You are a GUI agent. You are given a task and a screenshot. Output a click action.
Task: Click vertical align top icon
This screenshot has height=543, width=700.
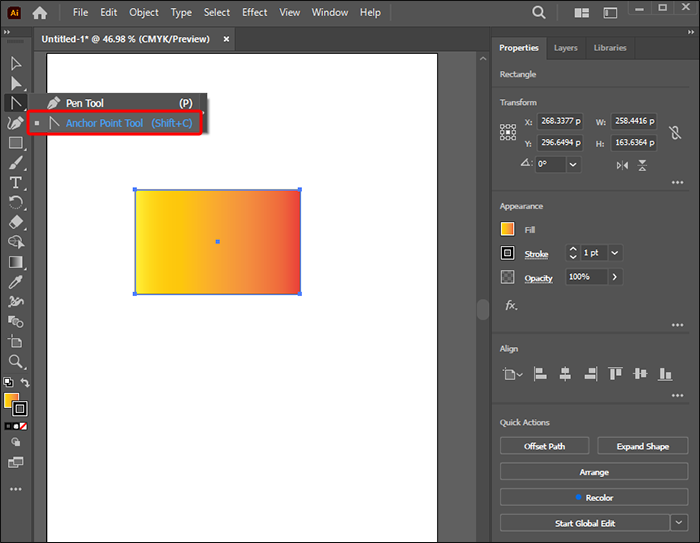pyautogui.click(x=615, y=374)
